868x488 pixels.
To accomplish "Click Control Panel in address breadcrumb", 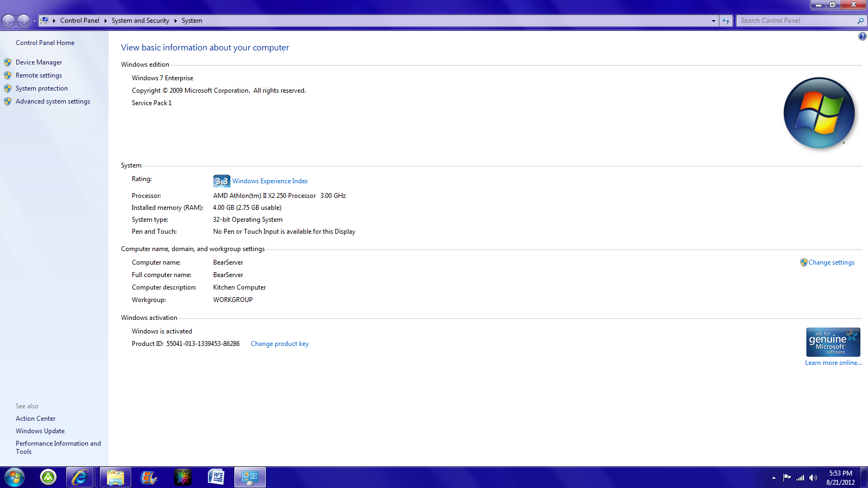I will coord(80,21).
